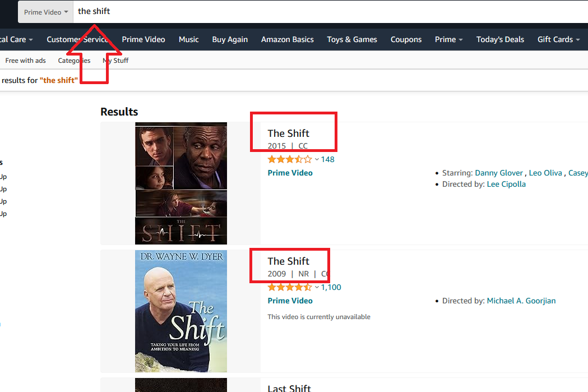Select the Free with ads tab
Screen dimensions: 588x392
tap(26, 61)
